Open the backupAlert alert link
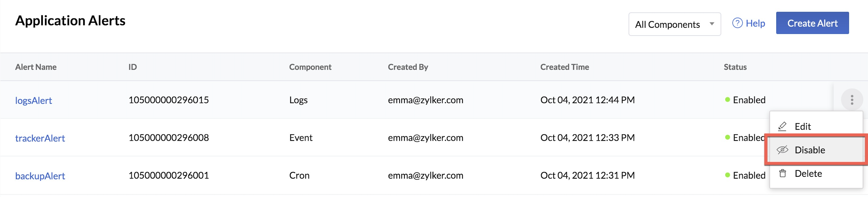This screenshot has height=197, width=868. tap(40, 176)
